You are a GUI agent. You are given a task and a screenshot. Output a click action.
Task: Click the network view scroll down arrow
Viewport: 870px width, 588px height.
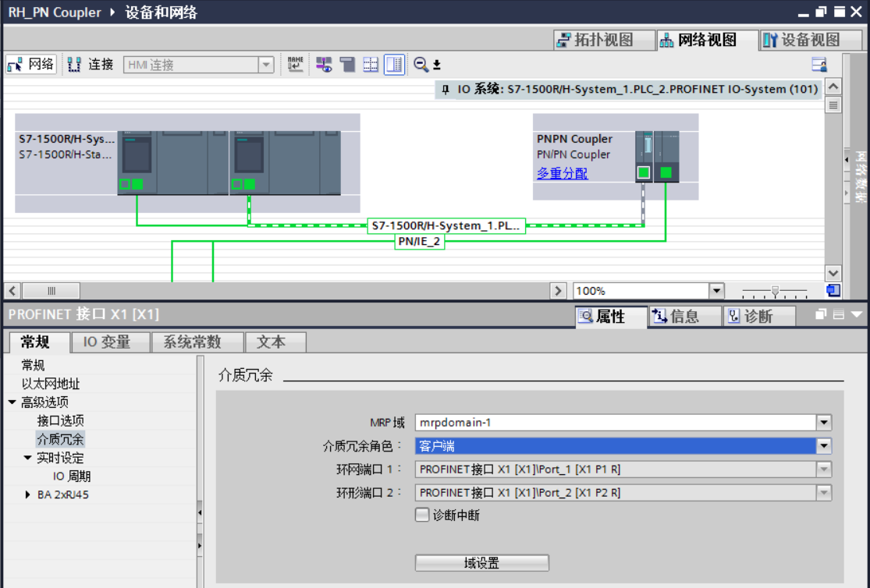833,273
